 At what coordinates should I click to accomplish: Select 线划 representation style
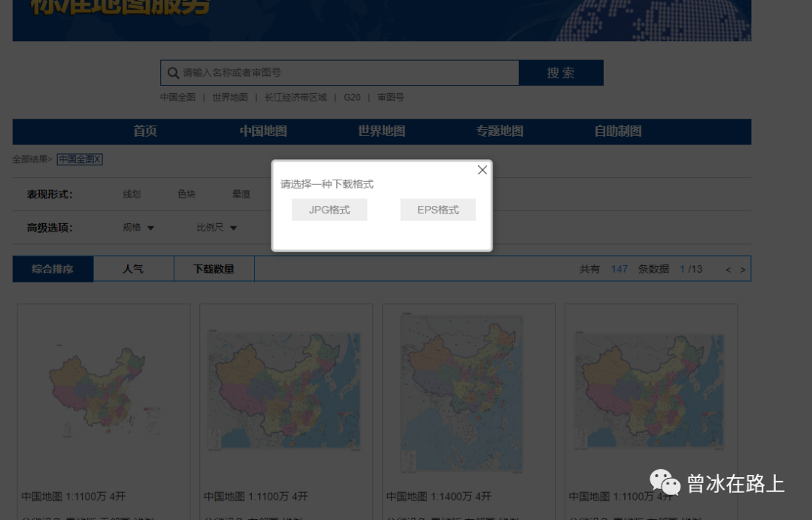coord(132,193)
